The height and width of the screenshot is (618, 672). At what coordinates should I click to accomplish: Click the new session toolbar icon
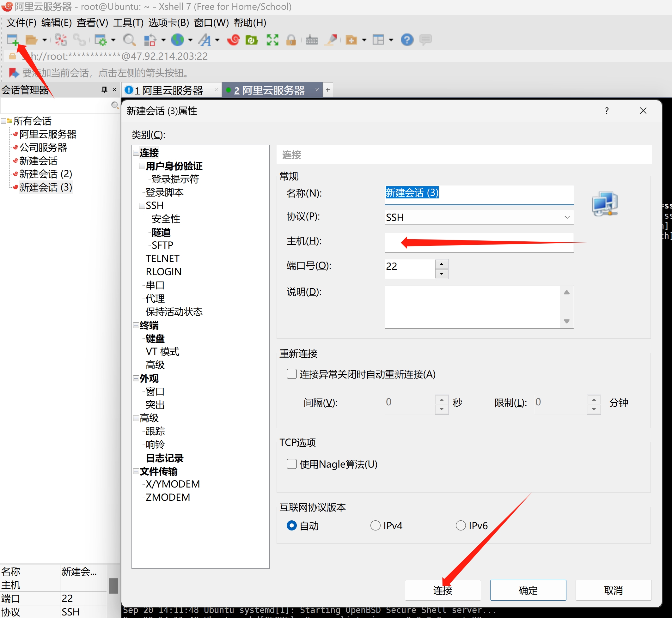point(12,40)
